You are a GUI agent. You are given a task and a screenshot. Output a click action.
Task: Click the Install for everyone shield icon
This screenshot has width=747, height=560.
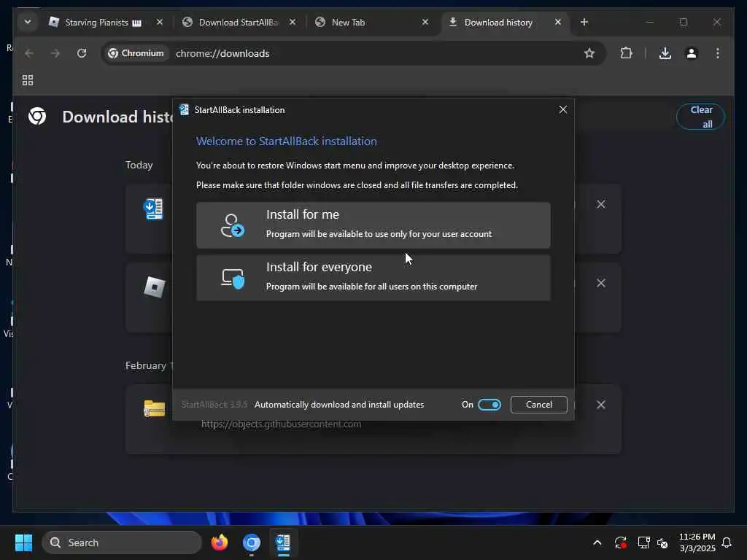pyautogui.click(x=233, y=278)
